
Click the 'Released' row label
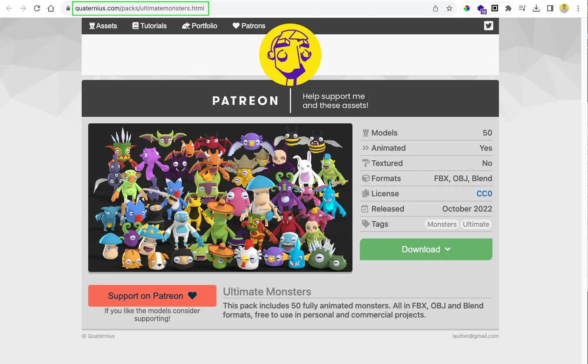[388, 209]
